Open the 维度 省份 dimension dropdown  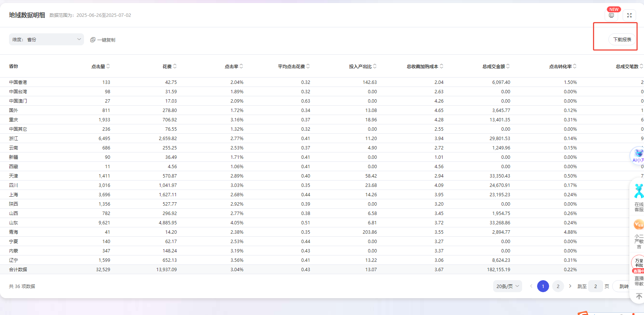click(x=47, y=39)
